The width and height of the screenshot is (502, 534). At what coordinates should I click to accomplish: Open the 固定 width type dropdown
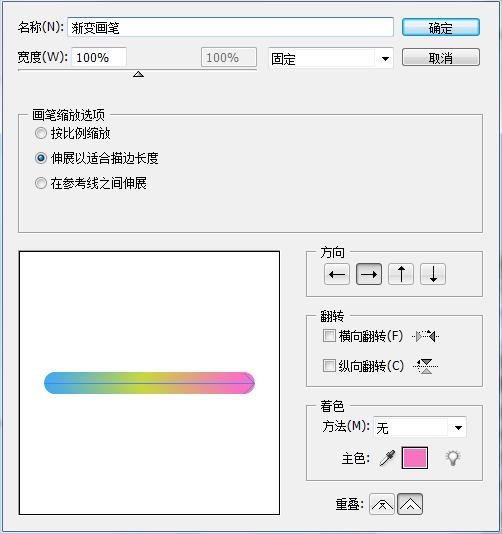[x=331, y=59]
